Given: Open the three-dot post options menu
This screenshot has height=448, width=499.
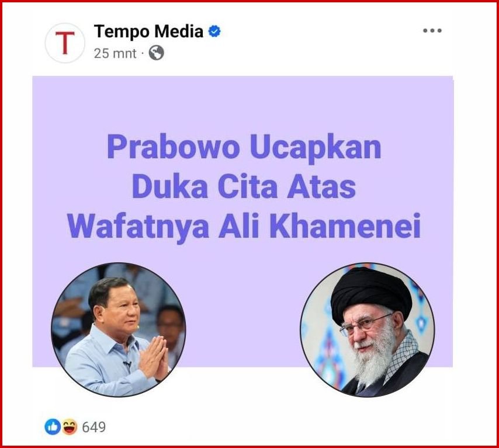Looking at the screenshot, I should click(x=432, y=30).
